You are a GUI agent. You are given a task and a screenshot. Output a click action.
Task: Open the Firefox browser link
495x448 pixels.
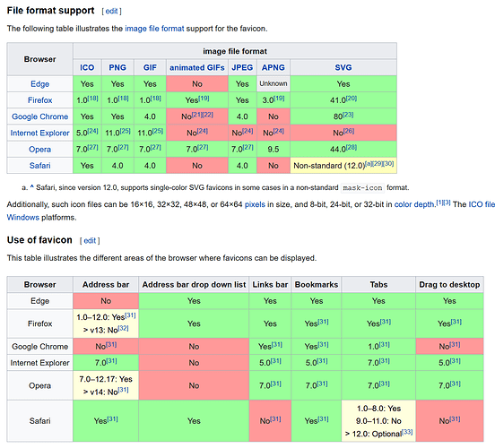(x=39, y=100)
